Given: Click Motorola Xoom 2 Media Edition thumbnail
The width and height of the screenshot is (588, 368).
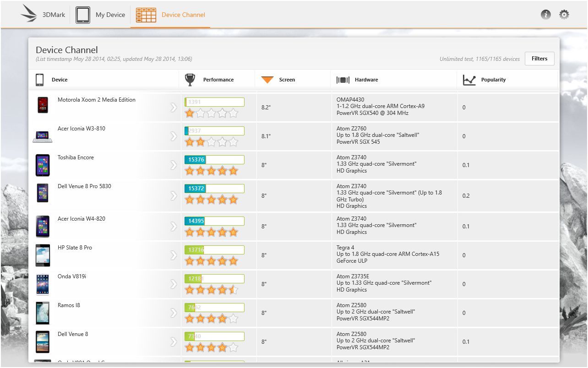Looking at the screenshot, I should point(43,105).
